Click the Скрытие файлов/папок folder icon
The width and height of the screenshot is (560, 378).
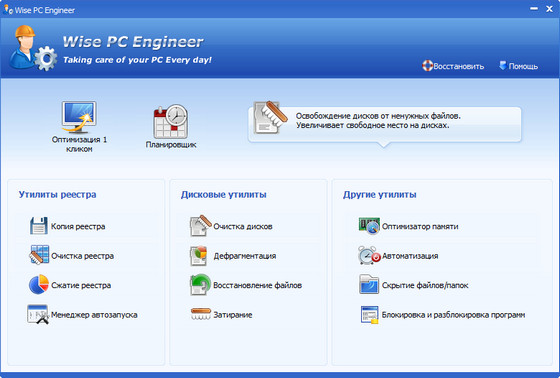click(369, 284)
